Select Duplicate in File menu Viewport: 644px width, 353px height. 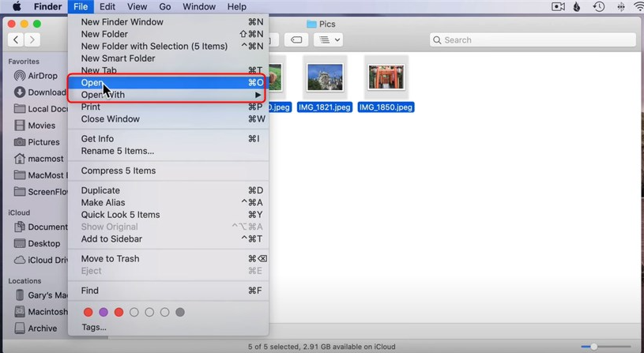click(168, 190)
